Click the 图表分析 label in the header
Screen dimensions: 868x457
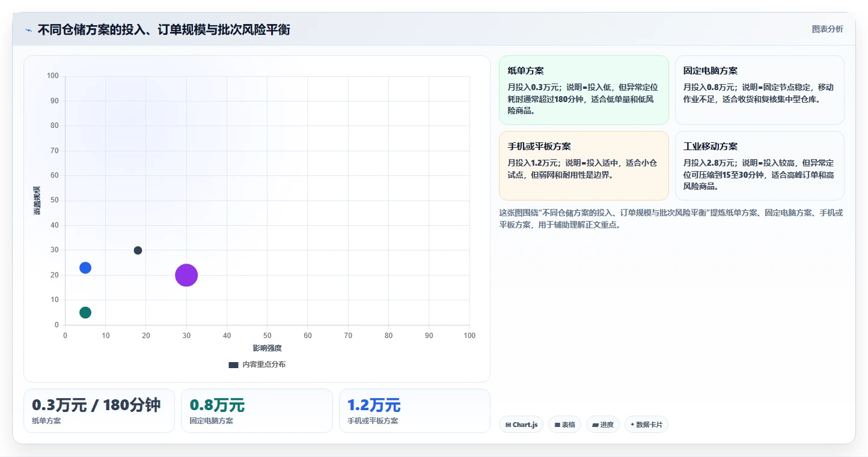tap(827, 29)
